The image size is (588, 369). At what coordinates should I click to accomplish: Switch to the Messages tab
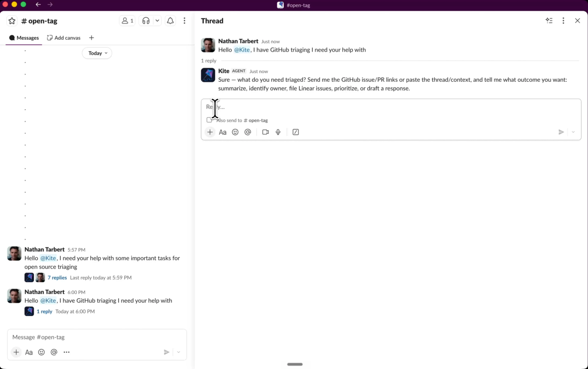point(24,38)
